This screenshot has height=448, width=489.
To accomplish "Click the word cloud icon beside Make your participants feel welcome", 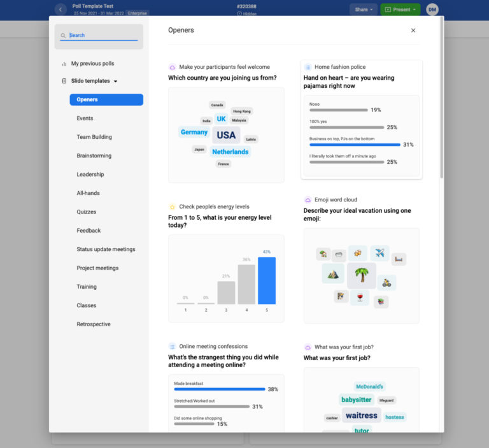I will 172,67.
